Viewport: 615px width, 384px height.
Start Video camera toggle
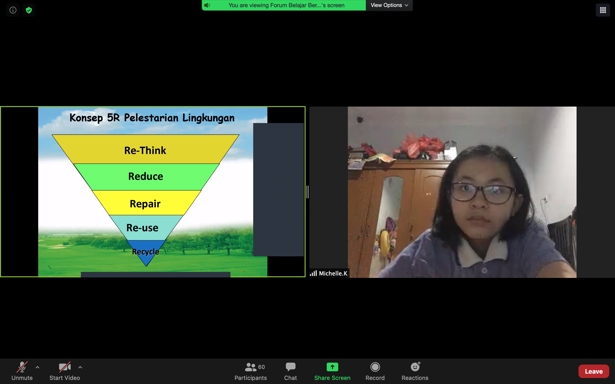click(x=65, y=371)
